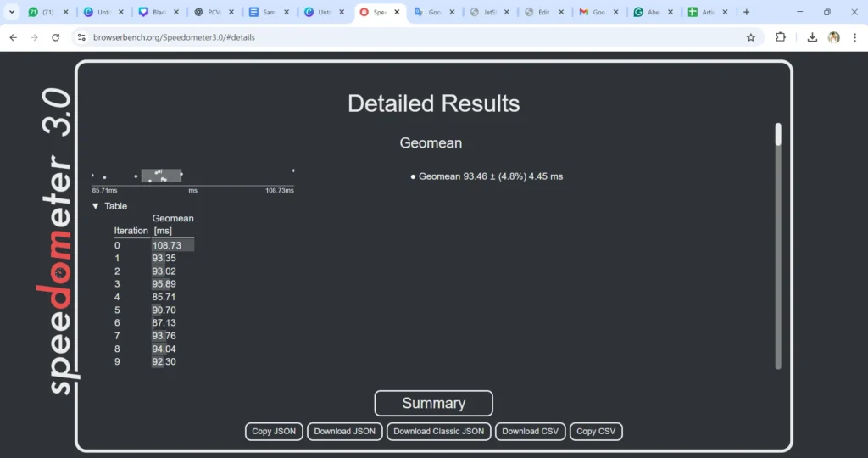Select the 95.89 value in table

(164, 284)
